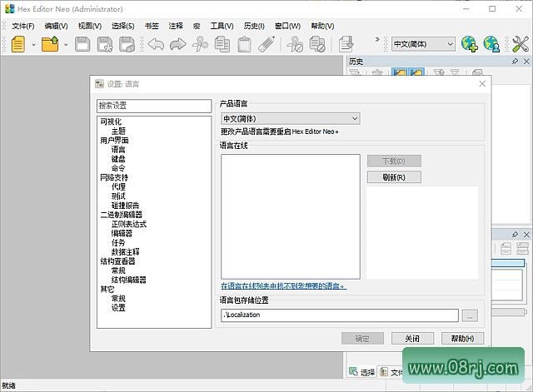Select 主题 in settings tree

(118, 131)
